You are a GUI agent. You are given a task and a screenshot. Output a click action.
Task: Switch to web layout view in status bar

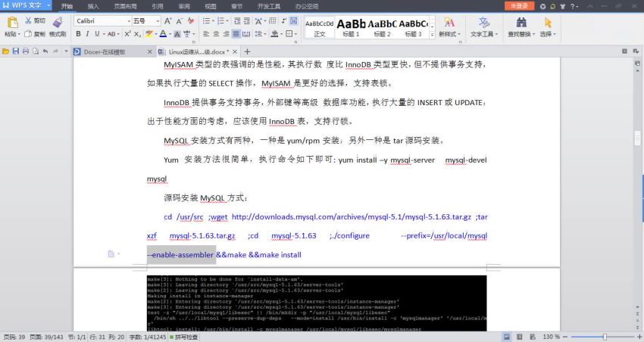pos(533,337)
